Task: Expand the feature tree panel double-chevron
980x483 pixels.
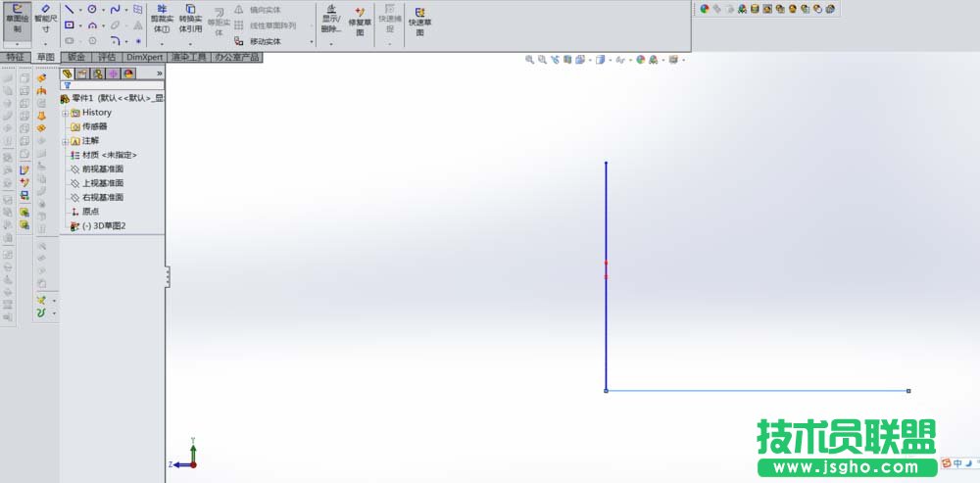Action: (159, 73)
